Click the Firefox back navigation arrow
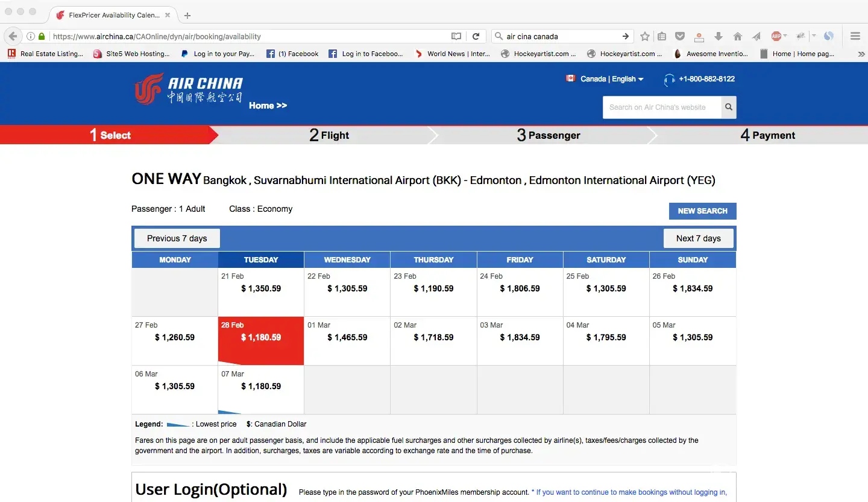 (x=13, y=36)
